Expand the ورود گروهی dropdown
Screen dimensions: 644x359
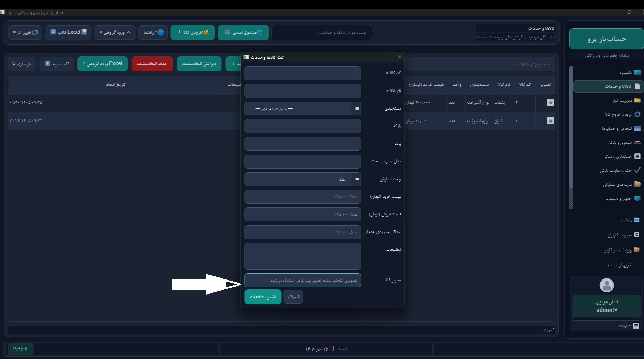pyautogui.click(x=115, y=32)
